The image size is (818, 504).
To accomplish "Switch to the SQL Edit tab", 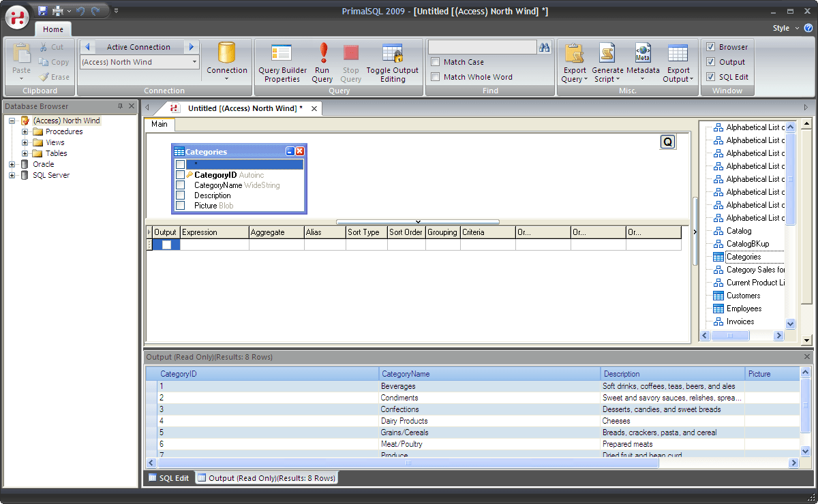I will coord(168,477).
